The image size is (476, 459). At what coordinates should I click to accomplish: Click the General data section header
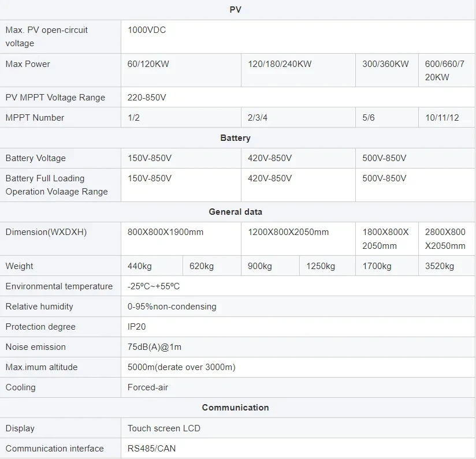coord(235,212)
